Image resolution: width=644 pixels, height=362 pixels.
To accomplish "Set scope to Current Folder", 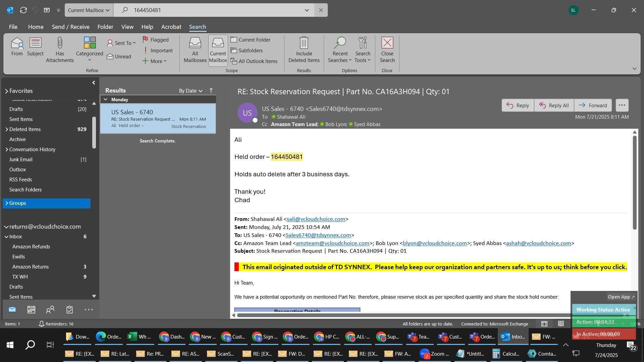I will point(251,40).
